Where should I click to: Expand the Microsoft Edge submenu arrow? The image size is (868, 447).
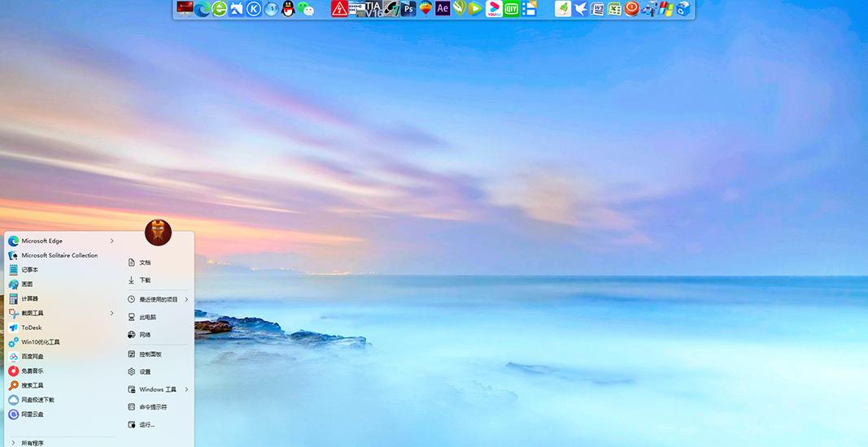click(112, 241)
